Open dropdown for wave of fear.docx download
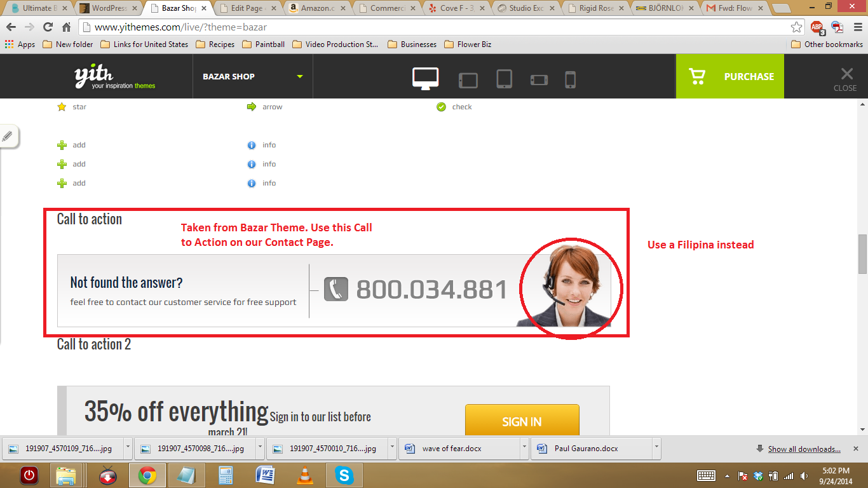 [x=524, y=448]
